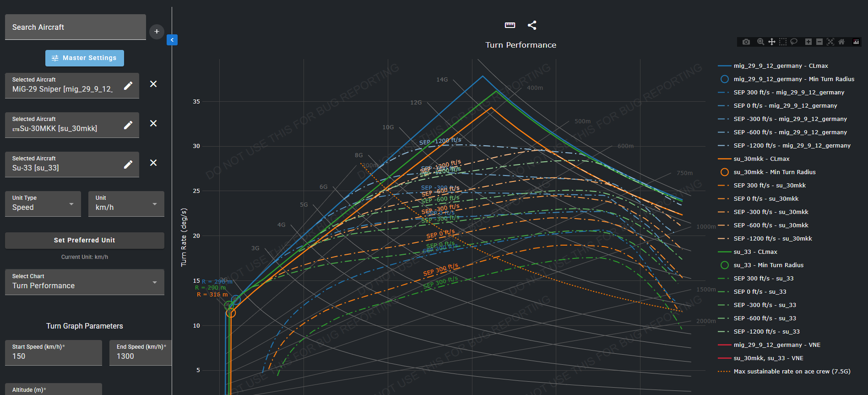
Task: Edit the Su-30MKK aircraft entry
Action: pos(128,125)
